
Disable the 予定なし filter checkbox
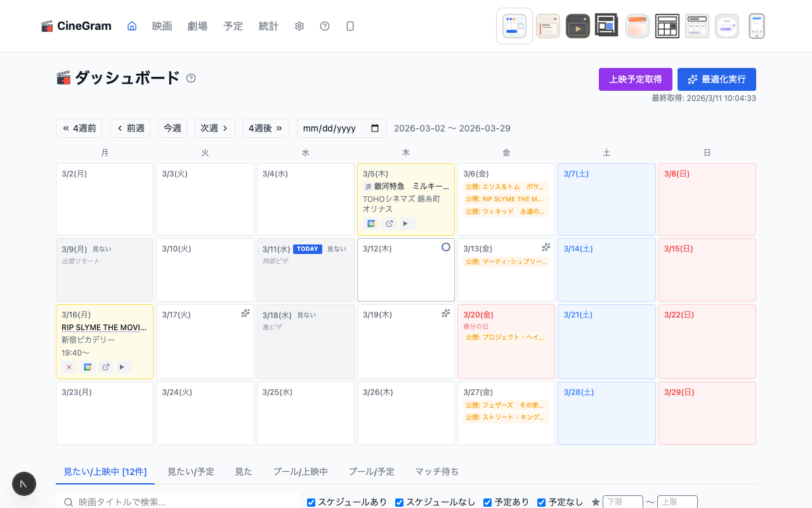click(x=541, y=502)
